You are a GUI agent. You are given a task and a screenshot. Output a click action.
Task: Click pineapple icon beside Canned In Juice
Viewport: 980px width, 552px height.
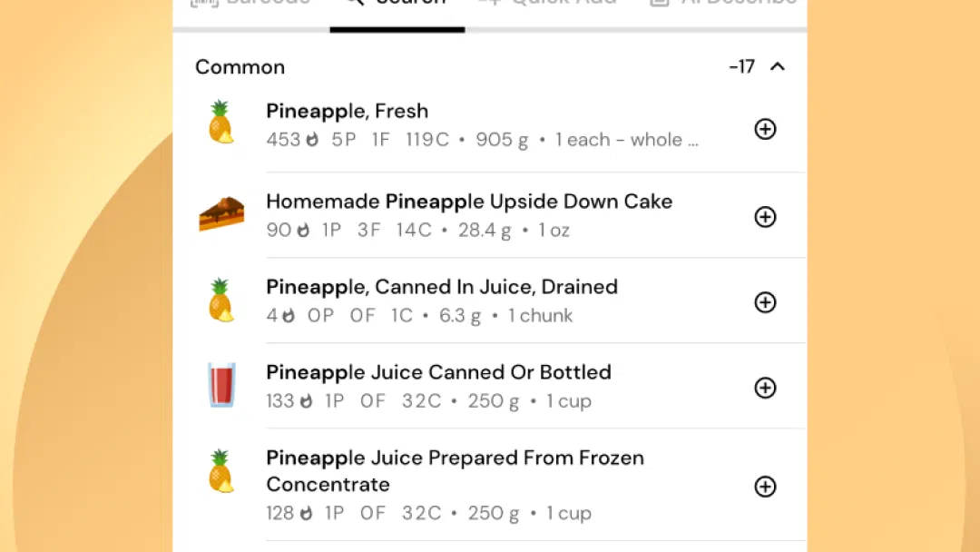point(221,301)
